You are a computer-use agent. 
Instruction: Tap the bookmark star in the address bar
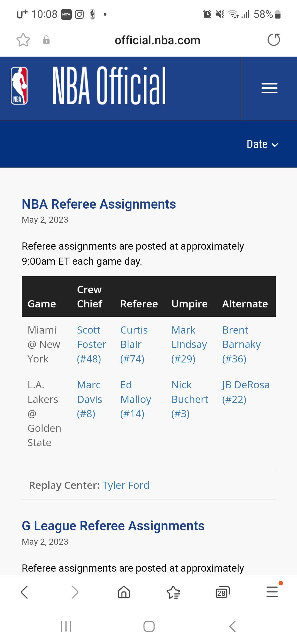[23, 40]
